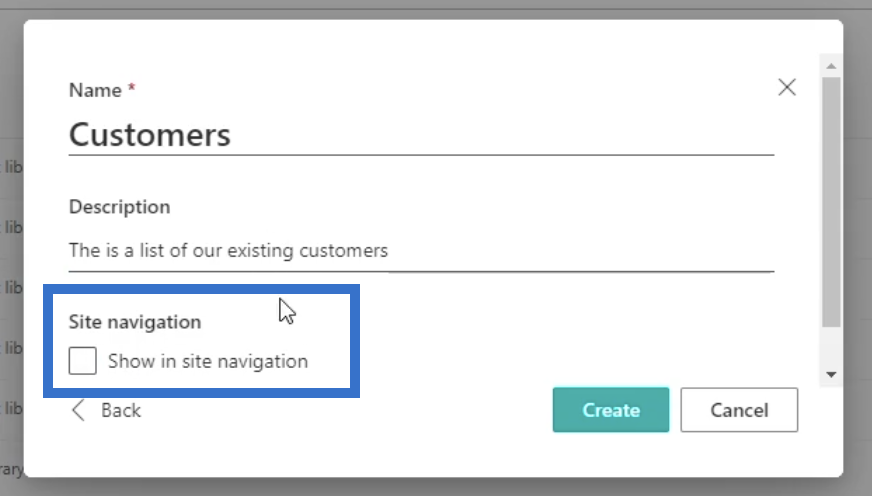Enable the Show in site navigation checkbox
This screenshot has width=872, height=496.
coord(82,361)
